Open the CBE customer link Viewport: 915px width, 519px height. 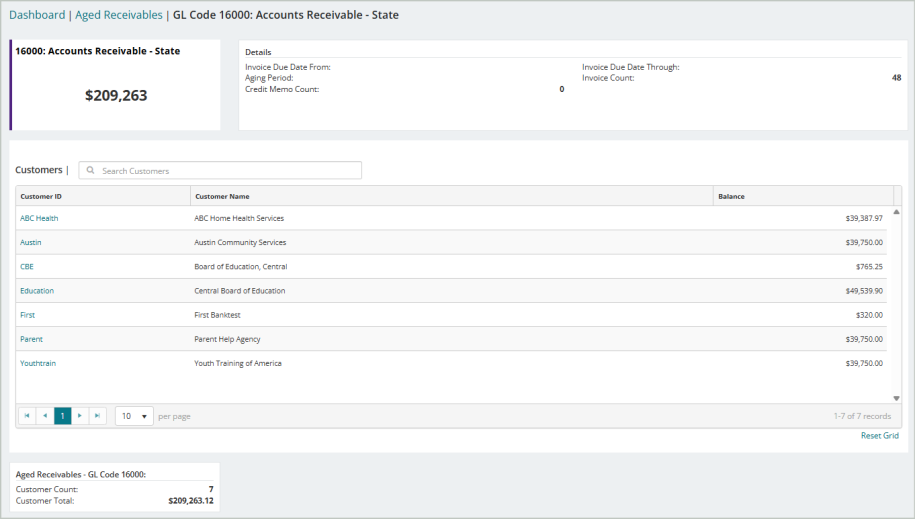point(27,267)
